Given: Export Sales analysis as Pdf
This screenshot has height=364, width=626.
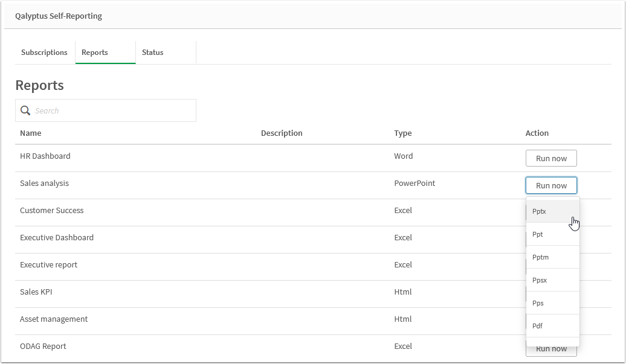Looking at the screenshot, I should click(x=536, y=326).
